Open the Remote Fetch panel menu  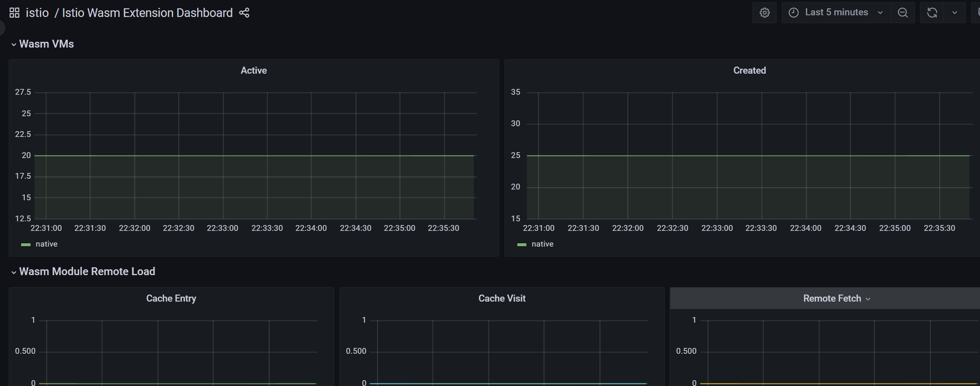point(868,299)
